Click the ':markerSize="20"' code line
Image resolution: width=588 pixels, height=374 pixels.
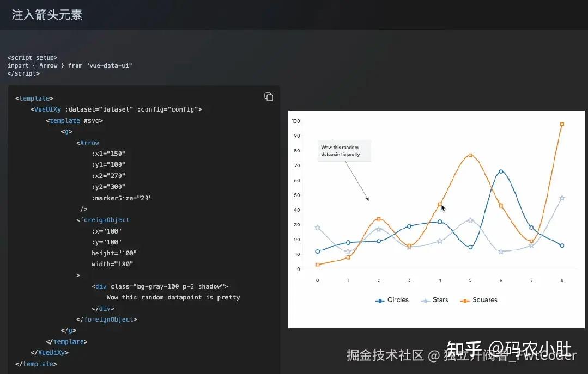pos(122,198)
